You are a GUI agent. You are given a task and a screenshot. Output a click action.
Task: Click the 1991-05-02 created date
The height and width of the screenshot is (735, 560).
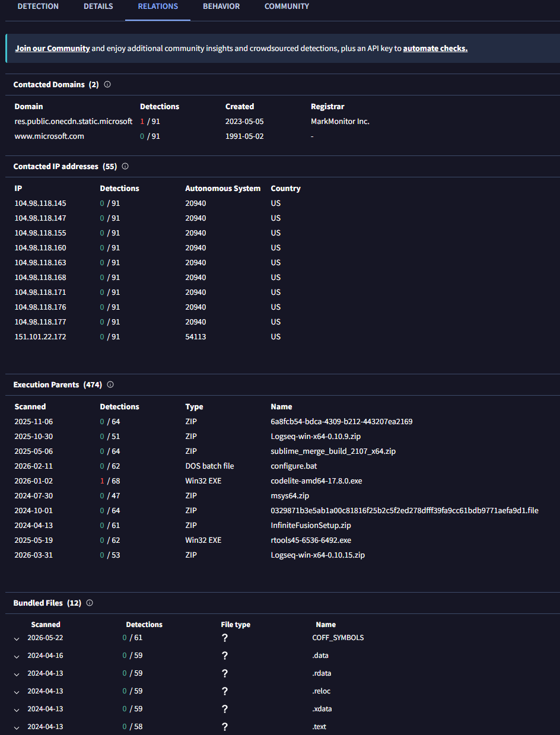[244, 136]
